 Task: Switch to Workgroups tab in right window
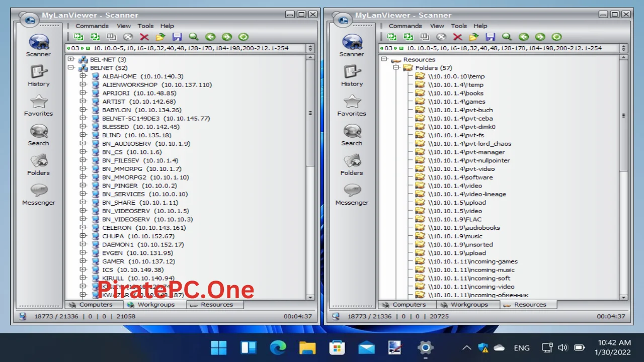pos(468,305)
